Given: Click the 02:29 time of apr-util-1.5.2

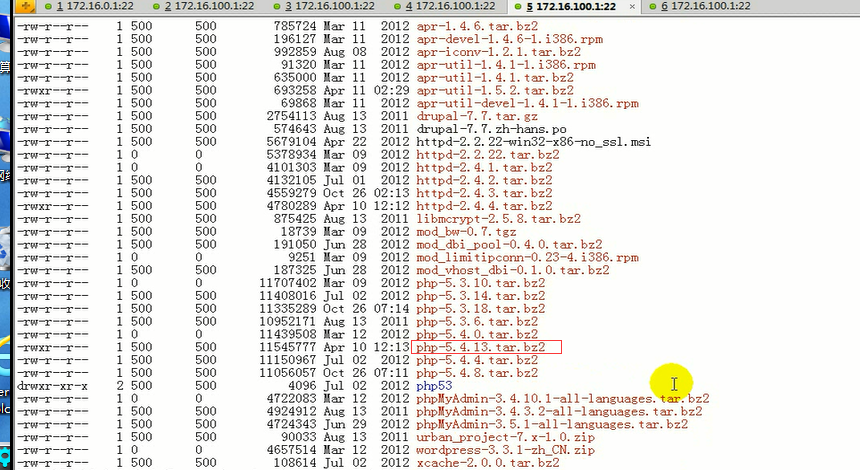Looking at the screenshot, I should (392, 90).
